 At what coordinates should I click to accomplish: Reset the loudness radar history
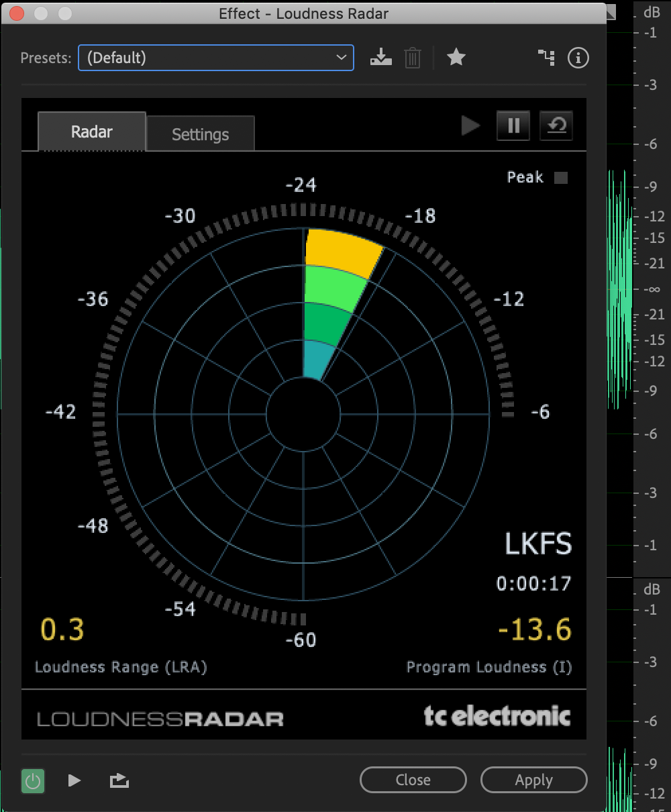pyautogui.click(x=556, y=125)
